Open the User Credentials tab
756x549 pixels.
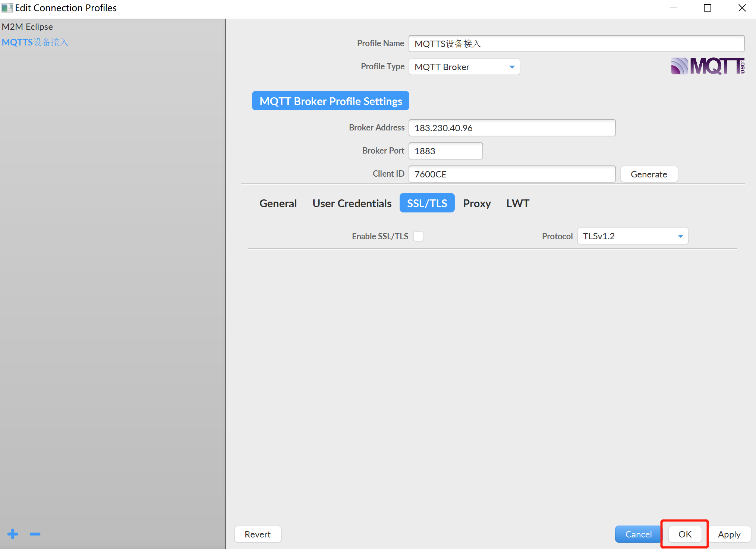[x=352, y=203]
